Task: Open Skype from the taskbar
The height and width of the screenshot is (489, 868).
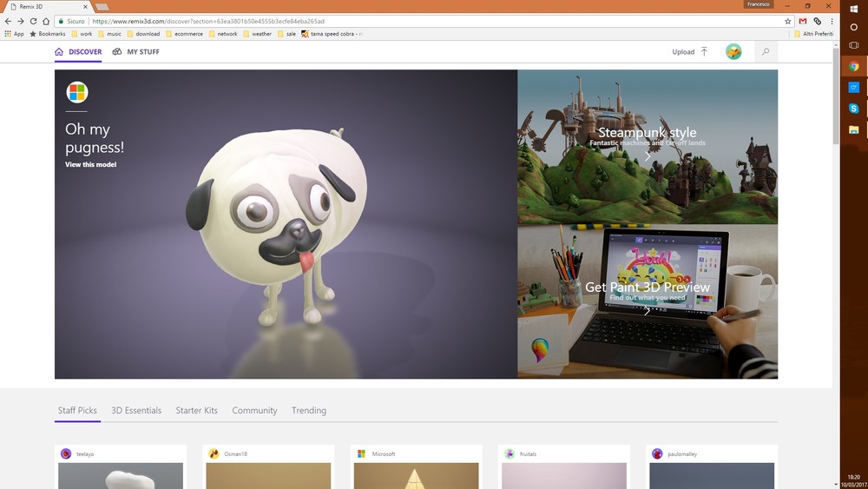Action: coord(853,109)
